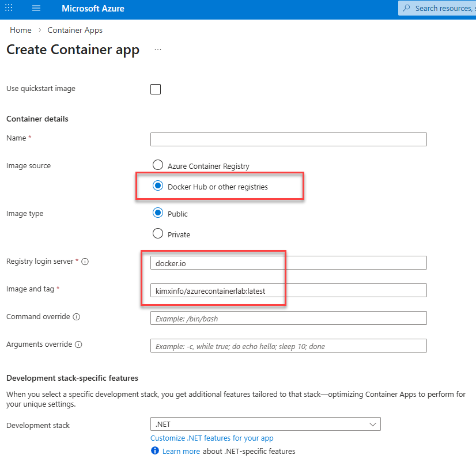Choose the Public image type
The height and width of the screenshot is (466, 476).
coord(158,213)
